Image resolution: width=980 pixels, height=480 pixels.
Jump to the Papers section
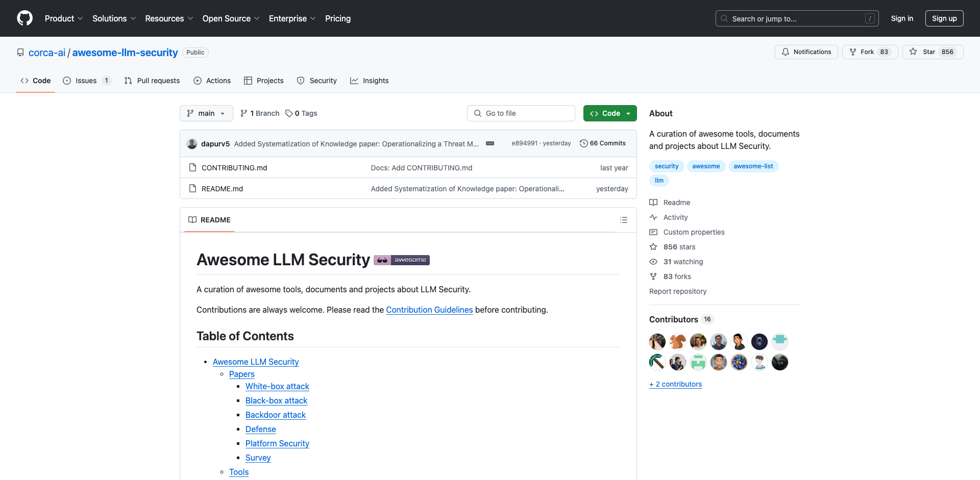tap(242, 374)
